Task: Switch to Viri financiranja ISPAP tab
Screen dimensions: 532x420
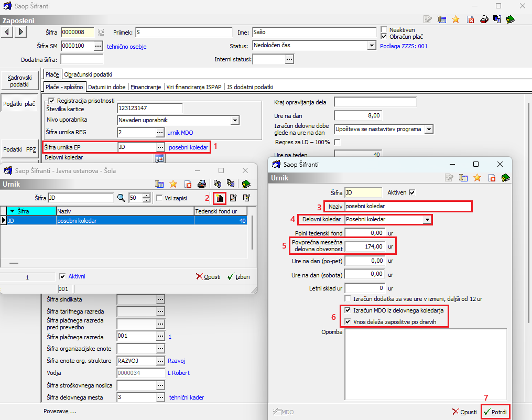Action: click(194, 87)
